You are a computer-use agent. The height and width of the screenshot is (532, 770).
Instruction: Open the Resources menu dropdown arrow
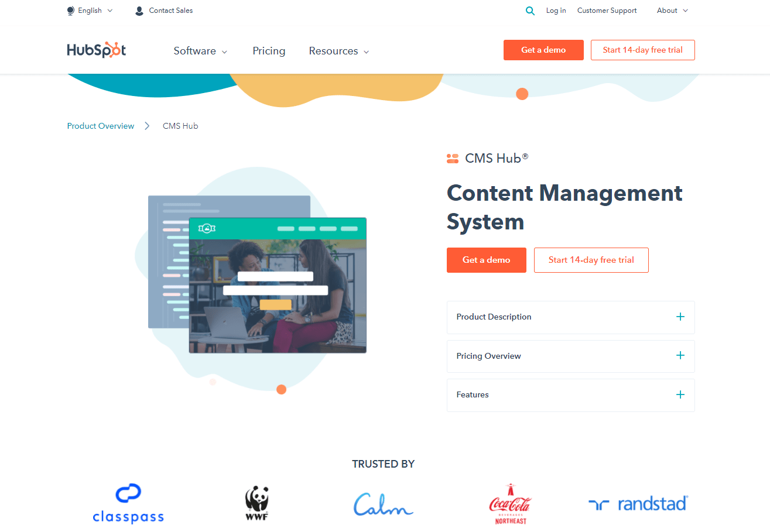coord(367,52)
